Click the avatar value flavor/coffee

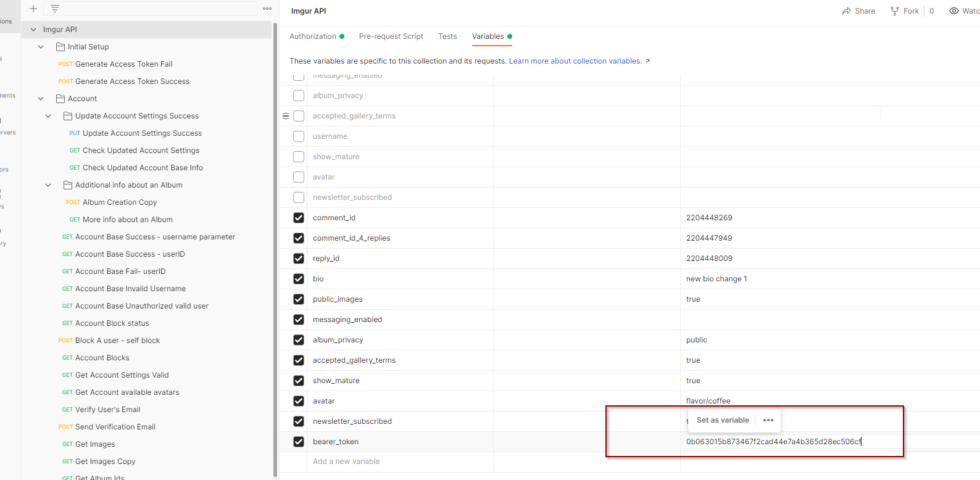[708, 401]
